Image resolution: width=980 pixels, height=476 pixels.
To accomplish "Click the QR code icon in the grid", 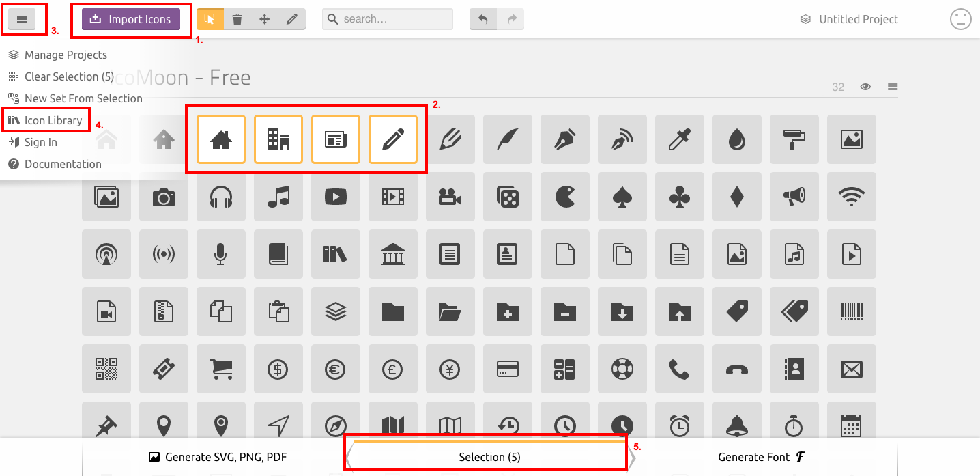I will pyautogui.click(x=106, y=369).
